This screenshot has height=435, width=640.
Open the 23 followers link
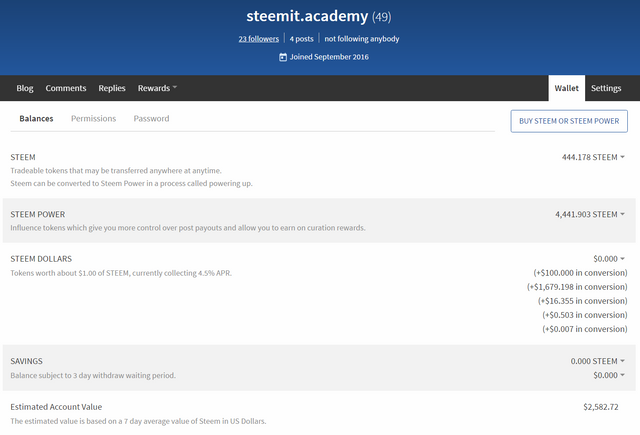tap(259, 39)
